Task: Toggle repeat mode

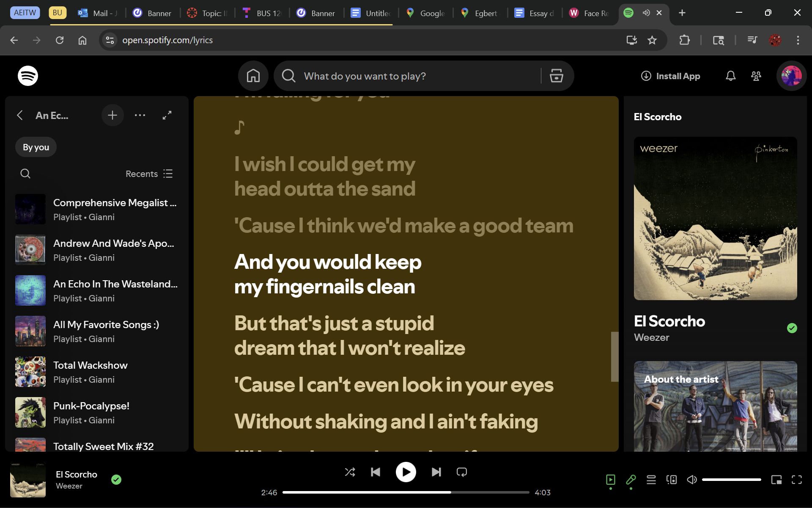Action: point(462,472)
